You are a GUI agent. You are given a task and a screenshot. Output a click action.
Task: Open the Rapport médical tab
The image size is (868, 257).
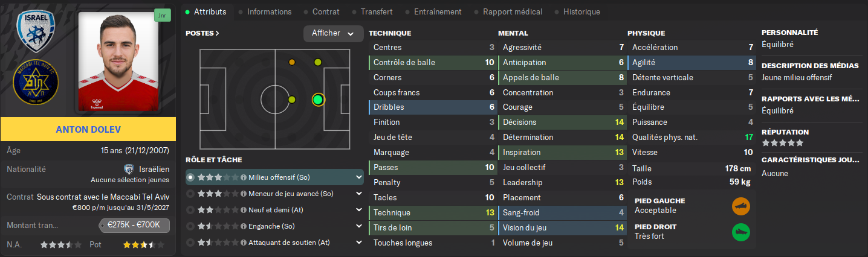click(x=512, y=11)
